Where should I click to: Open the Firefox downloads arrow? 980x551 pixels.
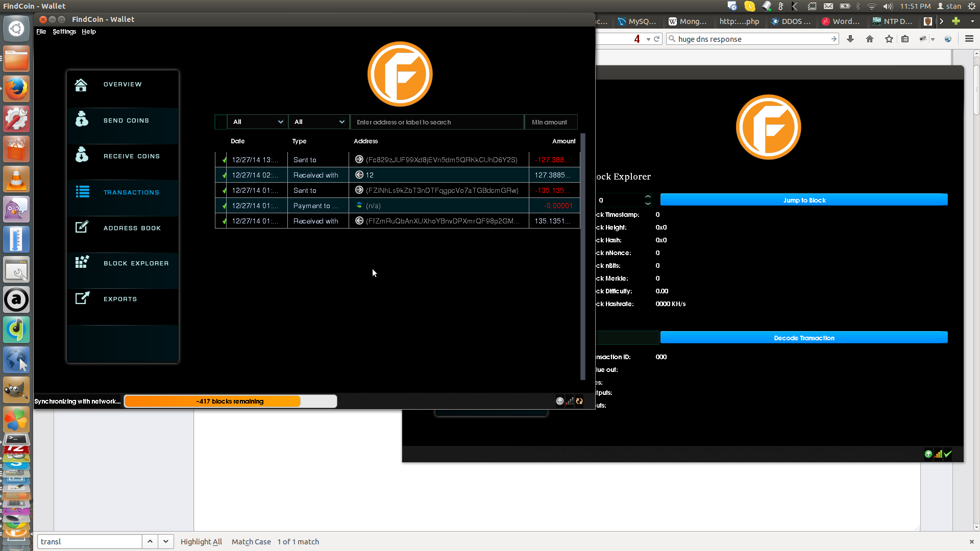click(x=850, y=39)
